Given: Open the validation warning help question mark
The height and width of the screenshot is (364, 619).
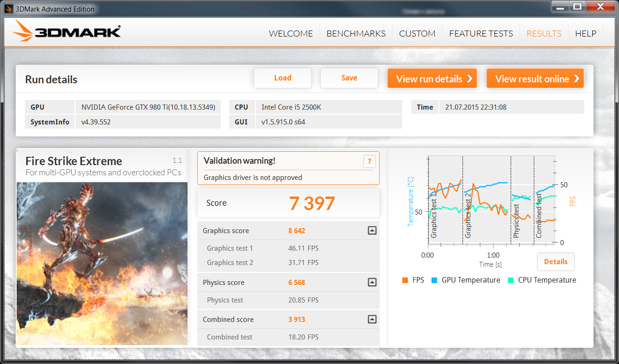Looking at the screenshot, I should click(x=369, y=161).
